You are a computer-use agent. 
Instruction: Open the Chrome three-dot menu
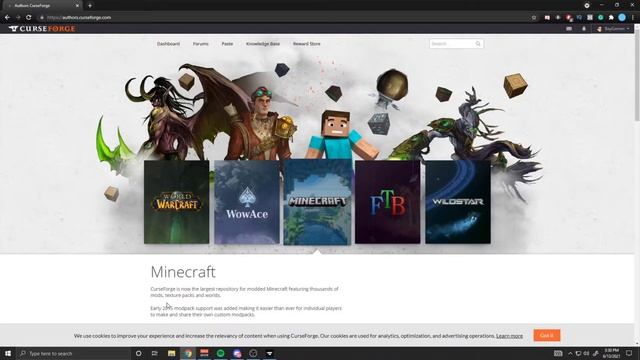click(633, 18)
